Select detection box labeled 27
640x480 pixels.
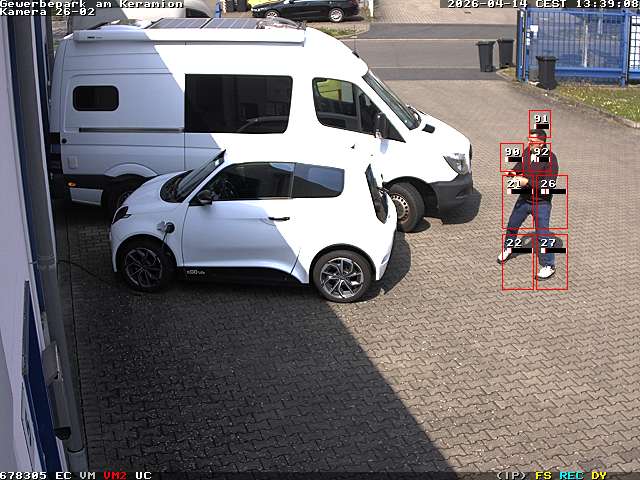(x=551, y=262)
